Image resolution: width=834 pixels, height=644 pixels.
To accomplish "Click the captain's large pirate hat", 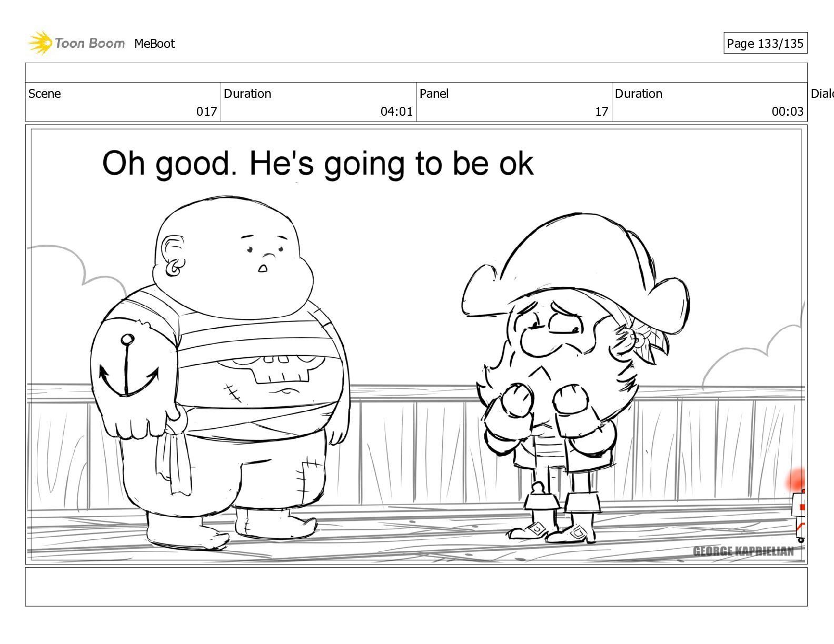I will [x=575, y=273].
